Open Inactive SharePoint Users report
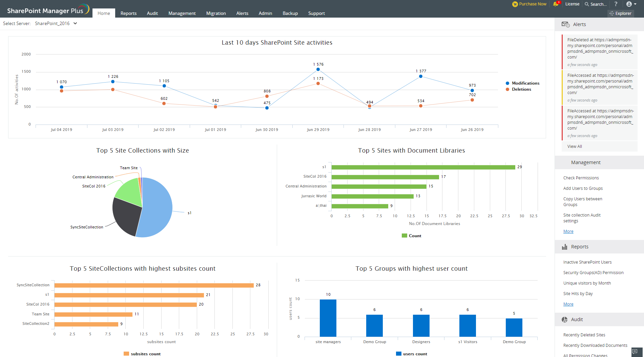The height and width of the screenshot is (357, 644). click(587, 262)
